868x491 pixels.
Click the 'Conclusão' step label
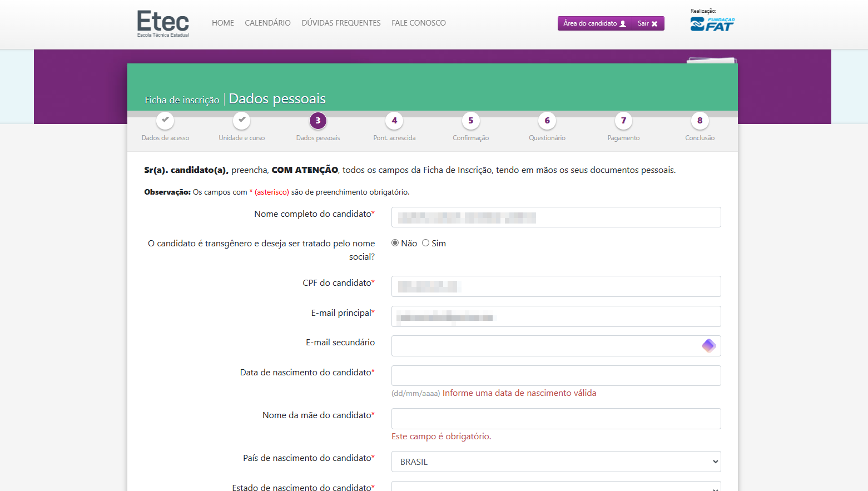pyautogui.click(x=700, y=138)
